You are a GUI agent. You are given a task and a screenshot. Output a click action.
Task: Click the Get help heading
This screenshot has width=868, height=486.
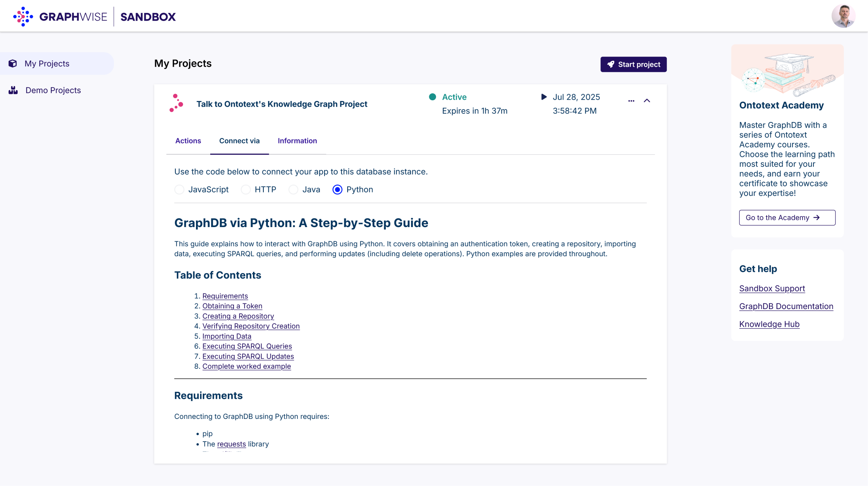click(x=758, y=269)
